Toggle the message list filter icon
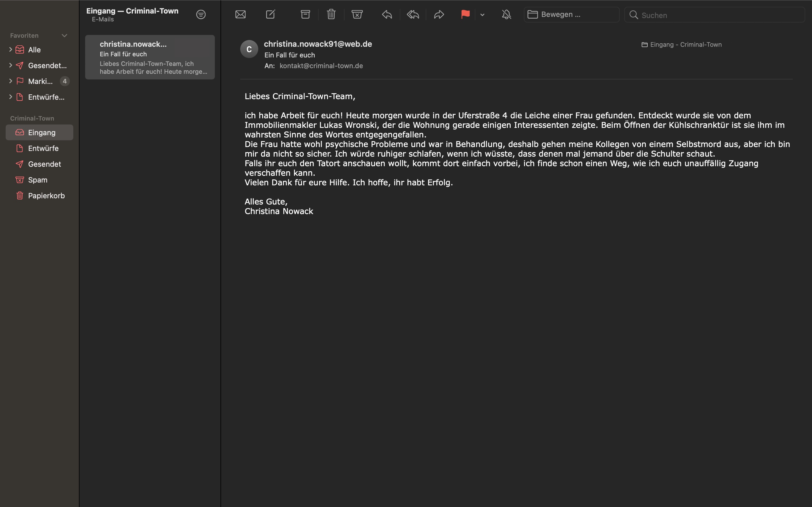The height and width of the screenshot is (507, 812). pos(201,14)
